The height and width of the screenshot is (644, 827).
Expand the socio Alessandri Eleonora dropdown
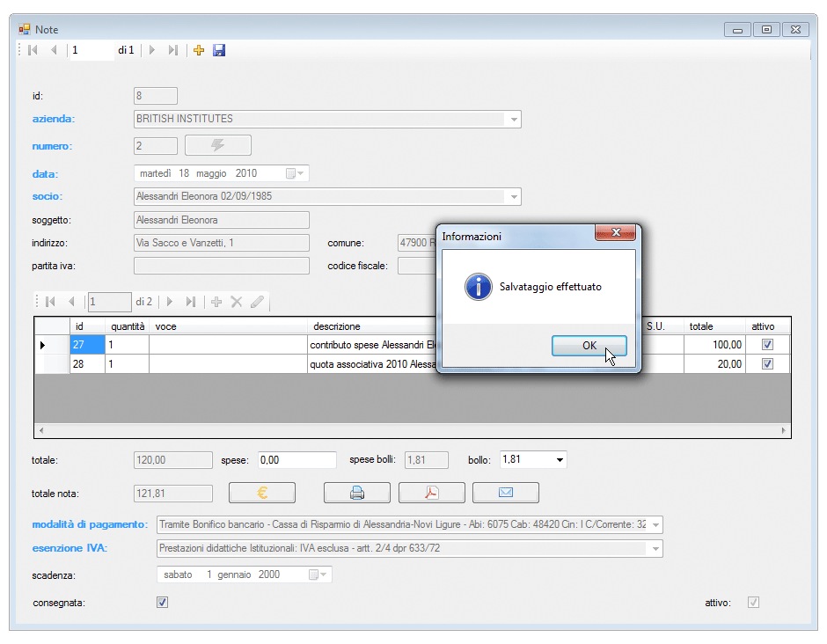click(x=514, y=197)
